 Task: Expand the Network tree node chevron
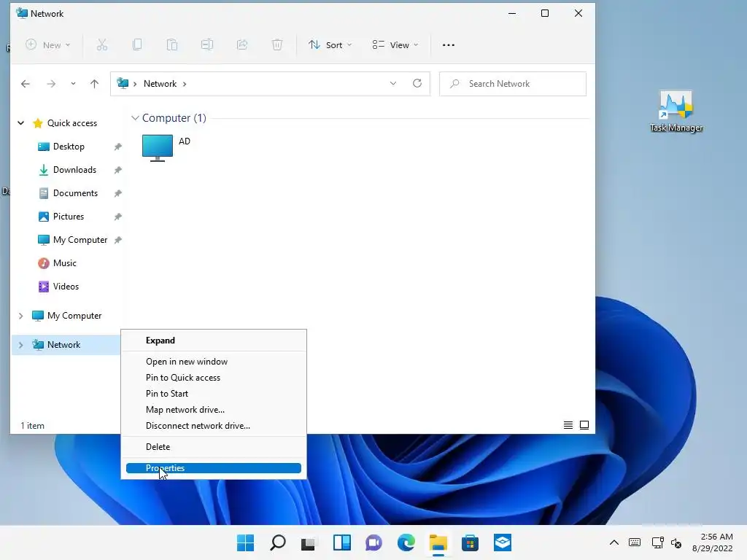21,345
